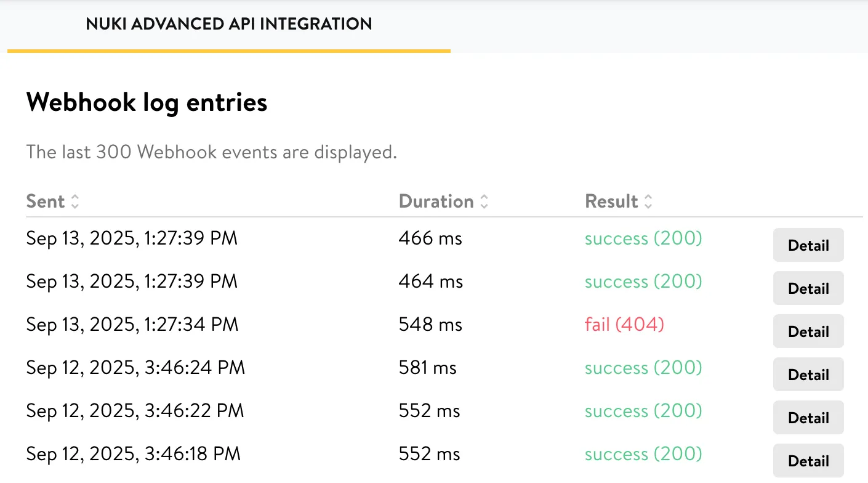Click the Duration column header label

click(x=436, y=201)
